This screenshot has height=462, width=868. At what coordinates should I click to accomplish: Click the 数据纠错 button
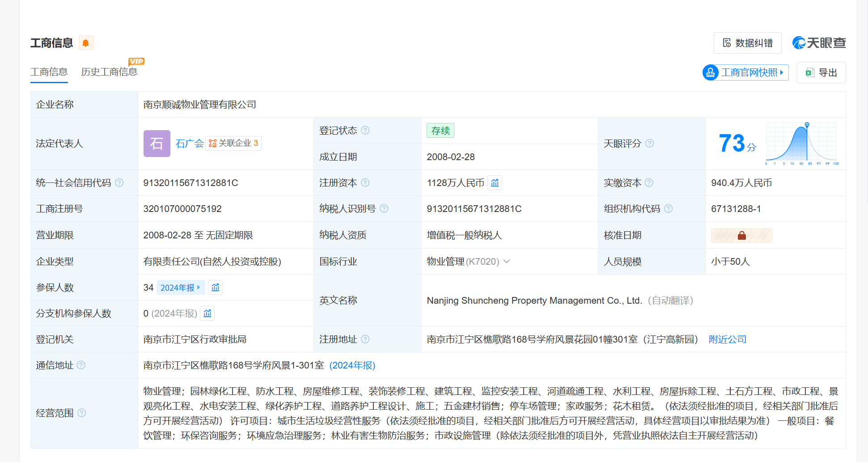pyautogui.click(x=748, y=43)
